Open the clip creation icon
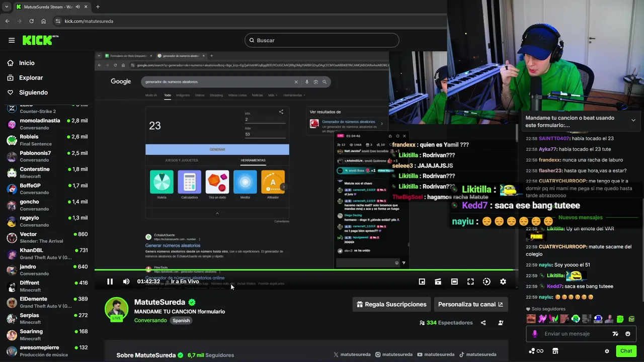The width and height of the screenshot is (644, 362). (x=438, y=282)
